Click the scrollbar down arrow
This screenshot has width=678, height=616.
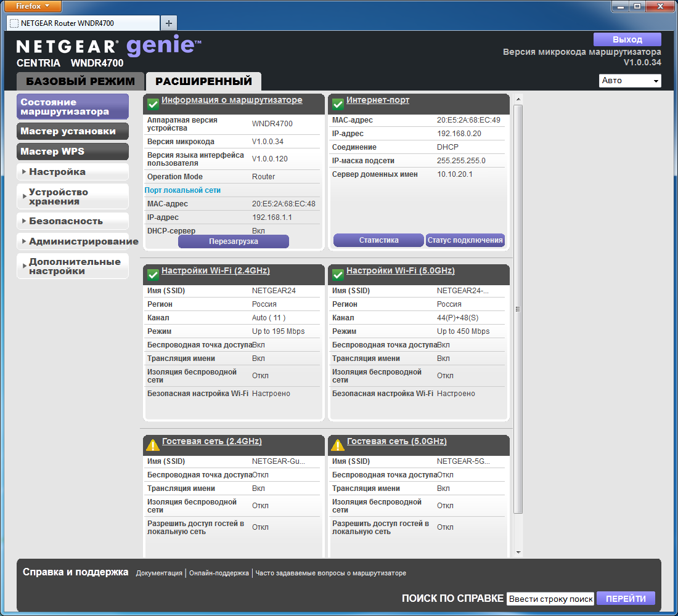click(x=518, y=553)
